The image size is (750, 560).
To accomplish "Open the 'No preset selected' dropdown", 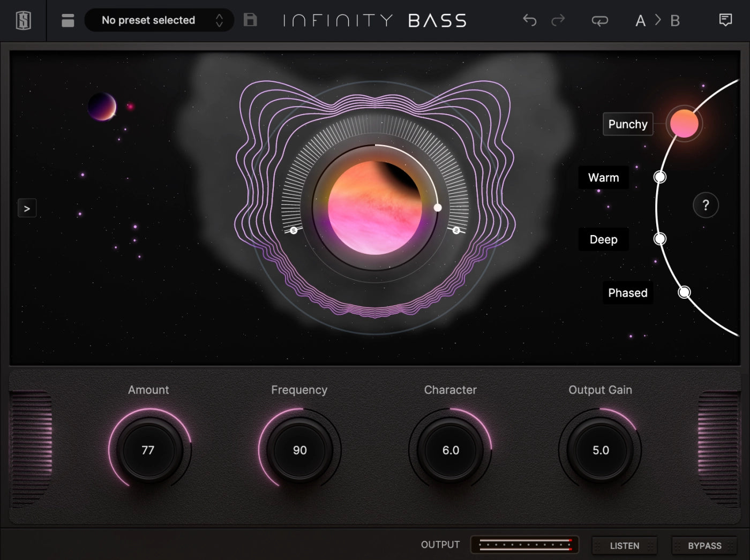I will coord(148,20).
